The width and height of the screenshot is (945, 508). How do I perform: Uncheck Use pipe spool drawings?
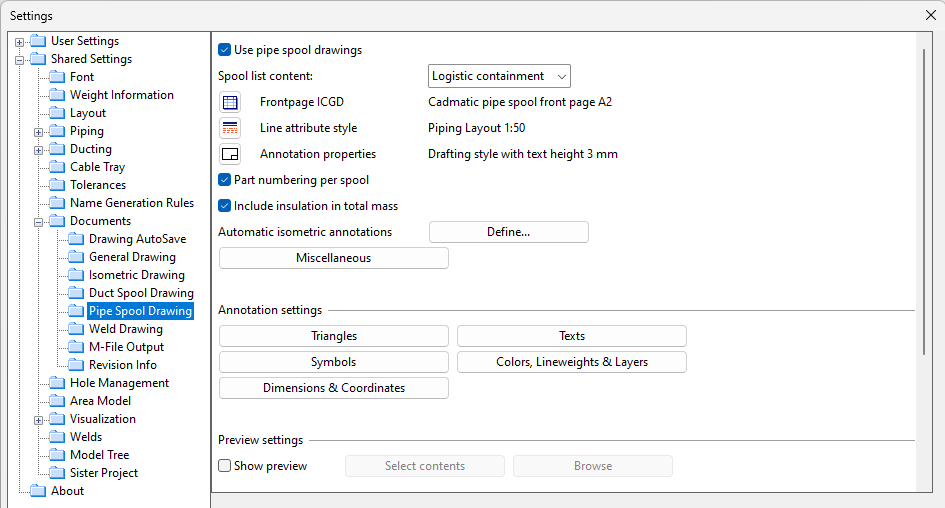point(225,50)
